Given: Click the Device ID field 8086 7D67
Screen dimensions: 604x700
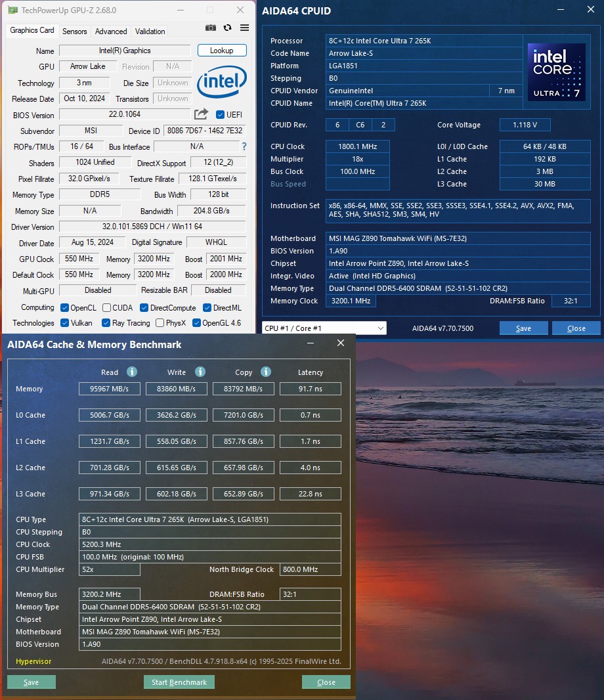Looking at the screenshot, I should coord(205,131).
